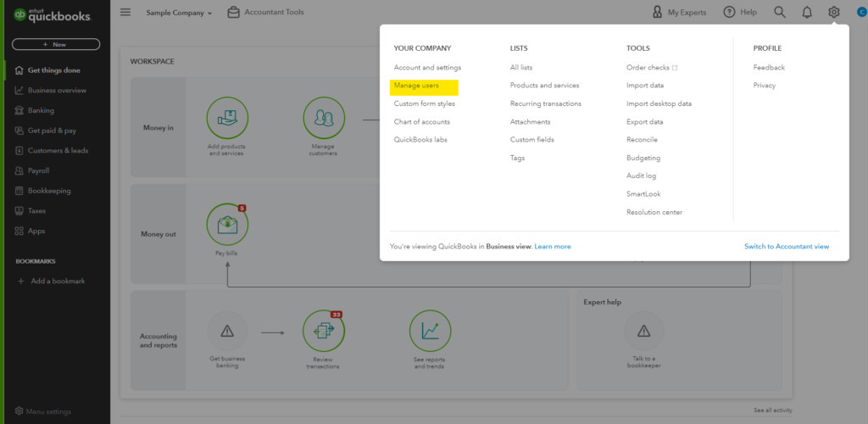Open QuickBooks labs
The width and height of the screenshot is (868, 424).
tap(420, 139)
